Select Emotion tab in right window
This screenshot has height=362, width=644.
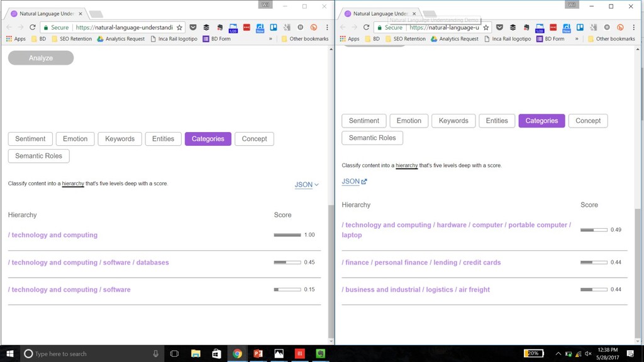(409, 121)
